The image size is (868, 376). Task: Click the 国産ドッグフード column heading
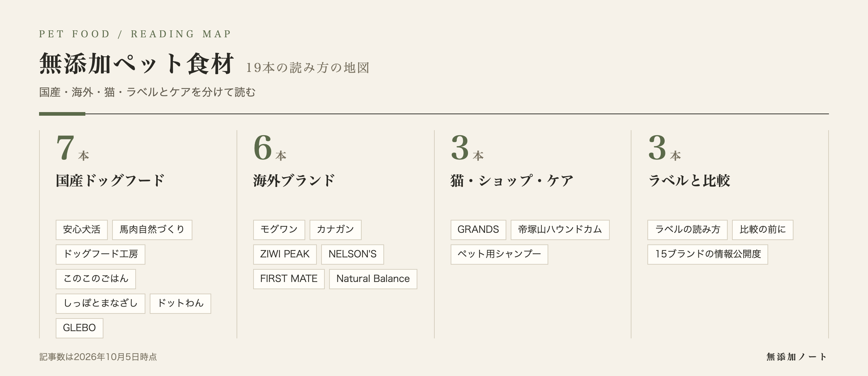pyautogui.click(x=110, y=180)
